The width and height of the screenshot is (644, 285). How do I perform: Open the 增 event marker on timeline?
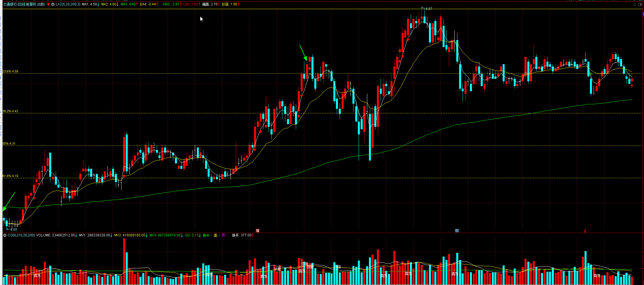click(x=257, y=231)
